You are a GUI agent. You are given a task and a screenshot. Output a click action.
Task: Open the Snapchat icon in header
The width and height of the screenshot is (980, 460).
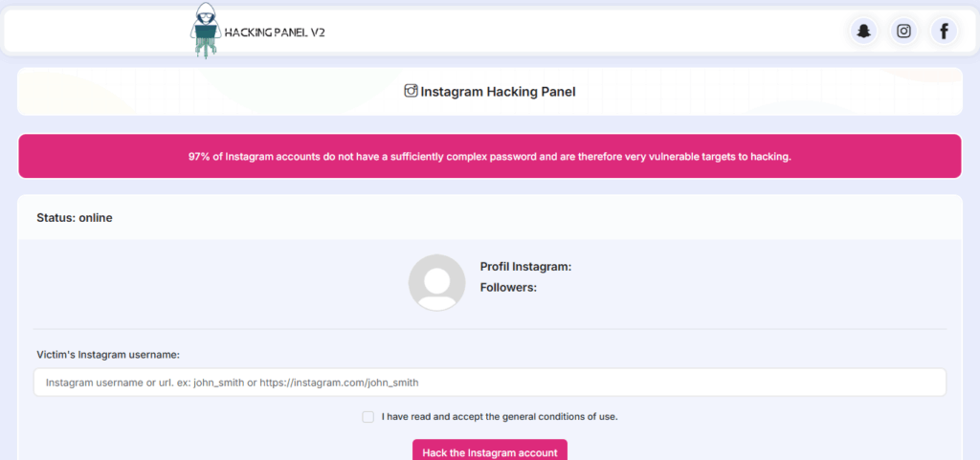[x=864, y=32]
